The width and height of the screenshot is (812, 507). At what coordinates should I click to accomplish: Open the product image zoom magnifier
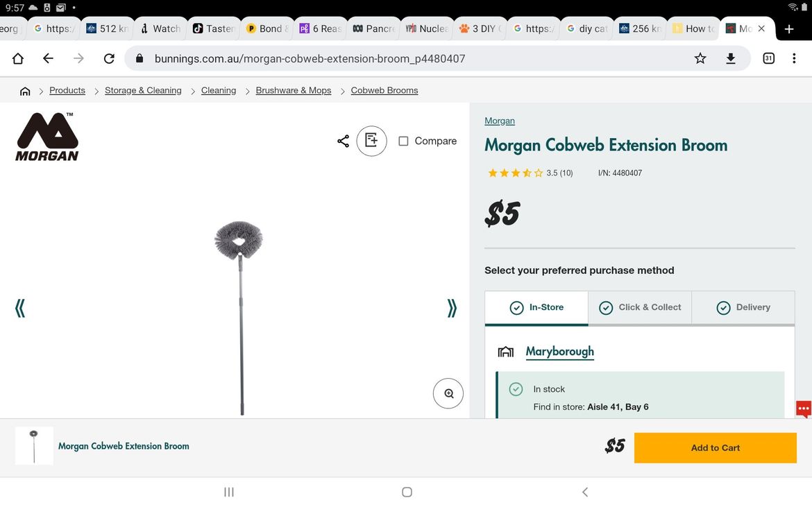click(x=448, y=393)
